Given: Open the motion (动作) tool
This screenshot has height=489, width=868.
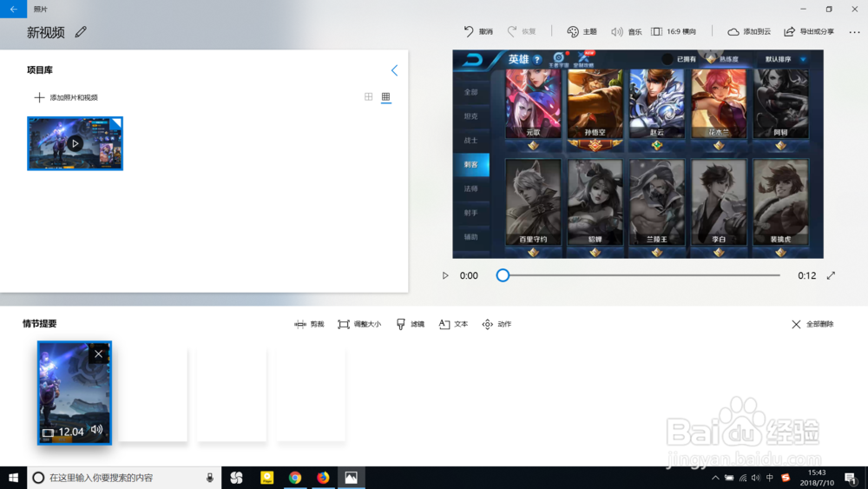Looking at the screenshot, I should [x=496, y=324].
